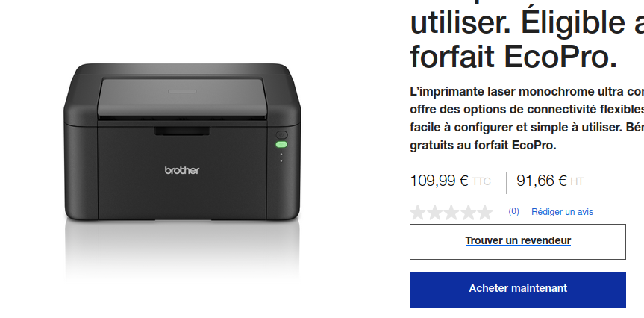Screen dimensions: 644x318
Task: Click the power button on the printer image
Action: point(281,135)
